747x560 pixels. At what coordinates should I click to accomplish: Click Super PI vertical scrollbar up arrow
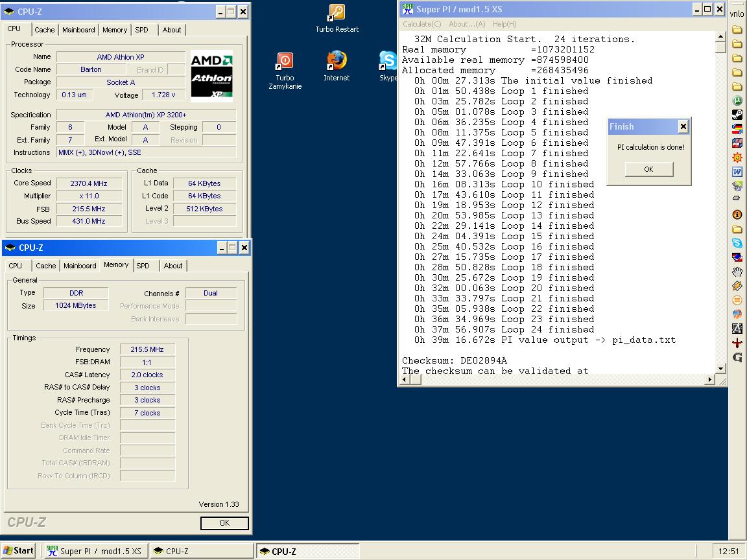[720, 37]
